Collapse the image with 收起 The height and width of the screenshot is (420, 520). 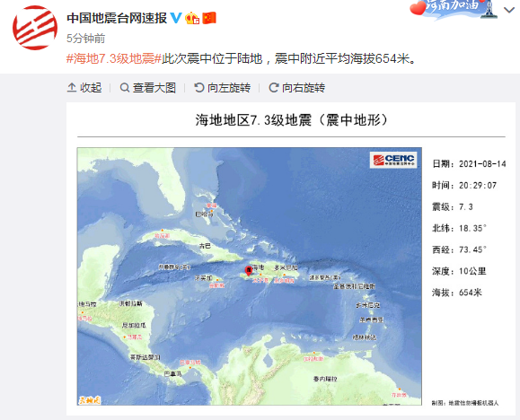[84, 88]
